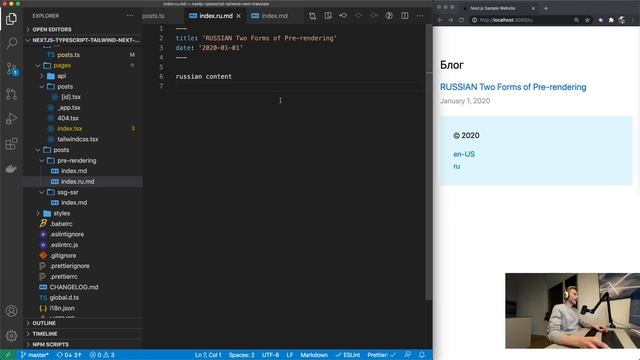The image size is (640, 360).
Task: Open the preview to the side icon
Action: pos(328,16)
